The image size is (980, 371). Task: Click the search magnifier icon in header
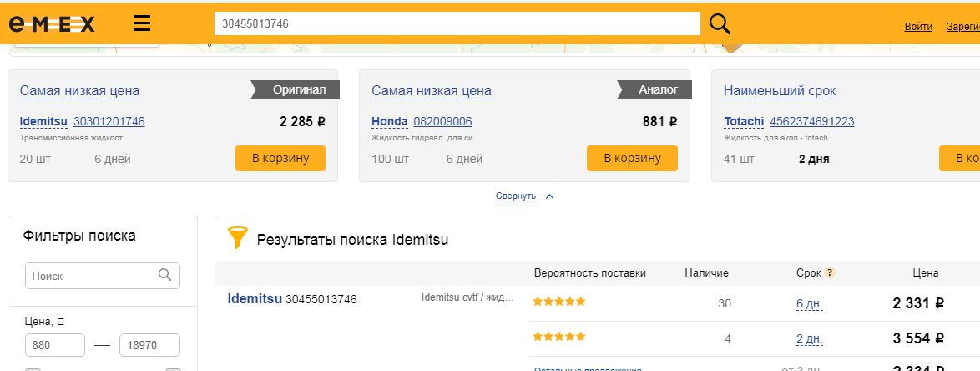click(x=720, y=24)
